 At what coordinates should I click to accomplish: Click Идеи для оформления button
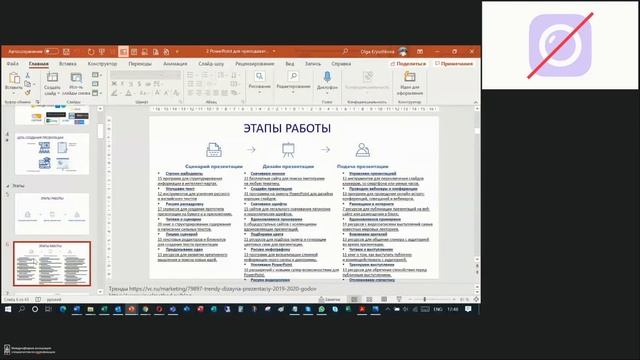coord(409,83)
